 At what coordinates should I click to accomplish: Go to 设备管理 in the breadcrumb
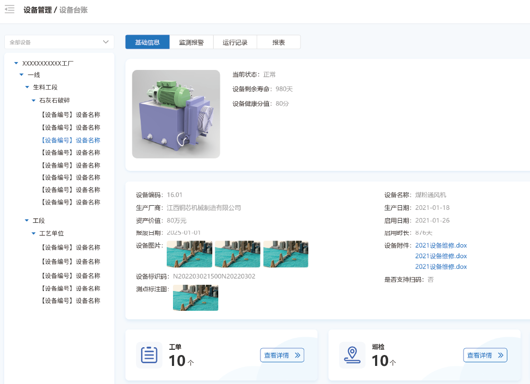point(38,10)
